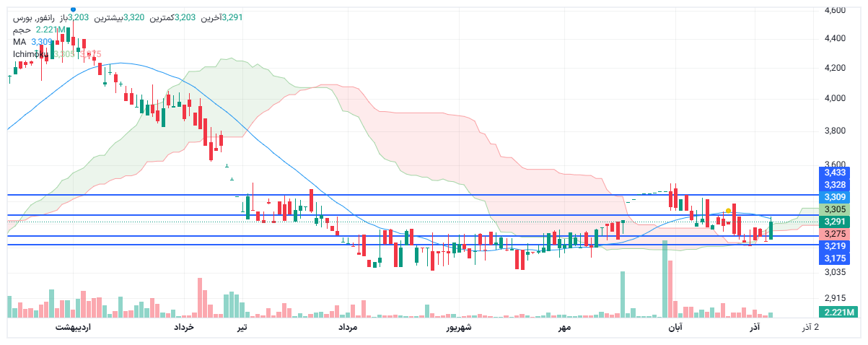This screenshot has height=345, width=868.
Task: Click the 3,328 blue price label
Action: pos(834,185)
